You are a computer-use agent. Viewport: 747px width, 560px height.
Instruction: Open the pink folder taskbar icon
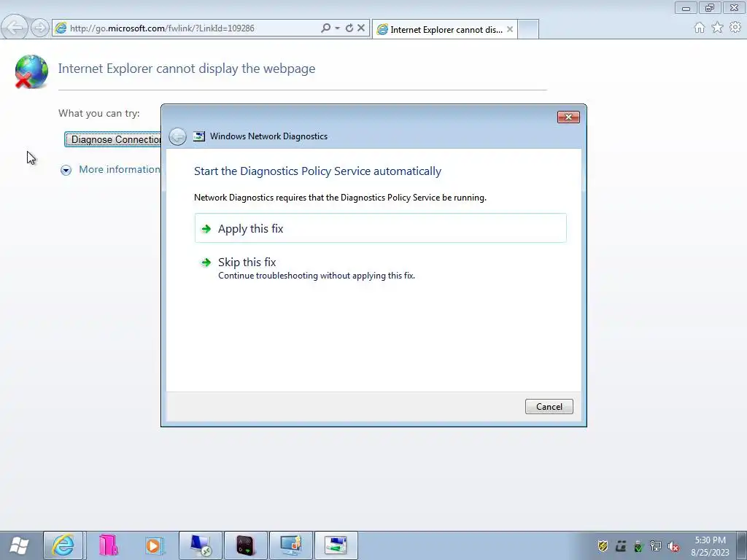click(x=108, y=545)
